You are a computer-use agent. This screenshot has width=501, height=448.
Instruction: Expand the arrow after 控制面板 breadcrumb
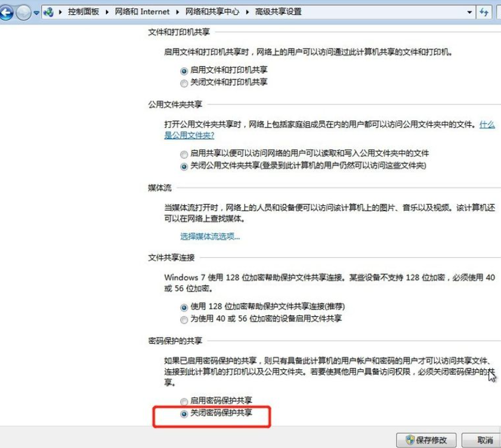pyautogui.click(x=107, y=12)
